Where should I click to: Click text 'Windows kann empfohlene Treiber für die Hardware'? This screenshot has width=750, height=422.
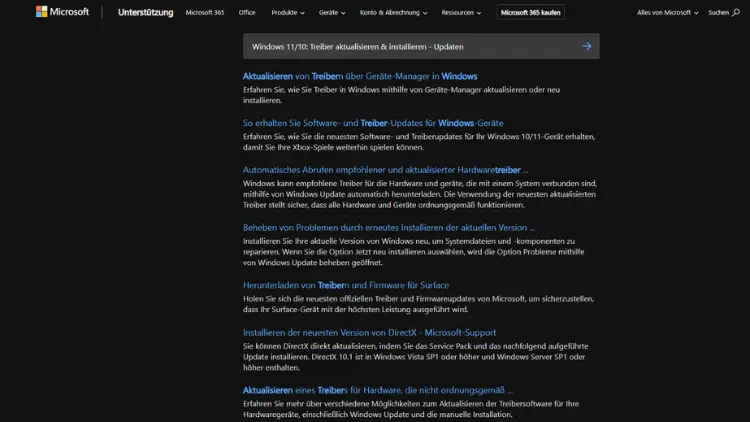click(331, 183)
